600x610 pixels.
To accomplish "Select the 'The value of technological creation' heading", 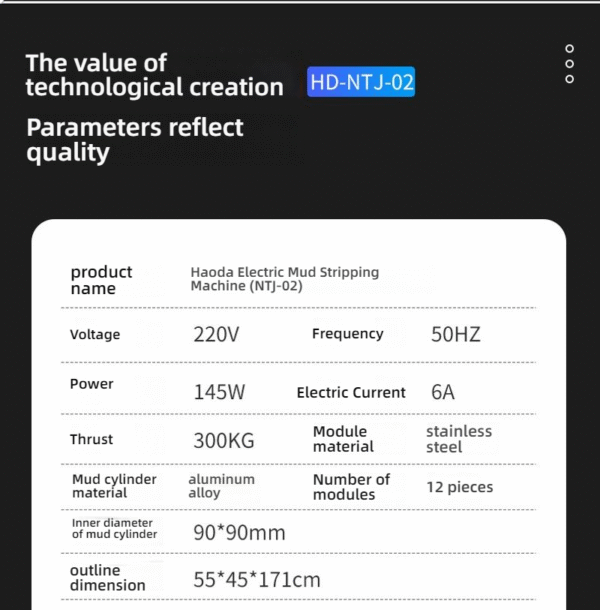I will click(x=154, y=75).
